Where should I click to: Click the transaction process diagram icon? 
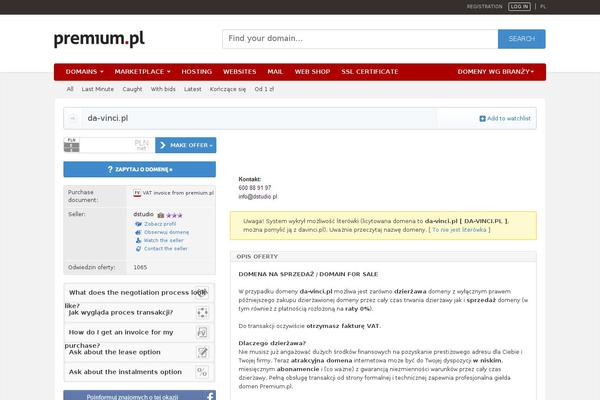(202, 313)
